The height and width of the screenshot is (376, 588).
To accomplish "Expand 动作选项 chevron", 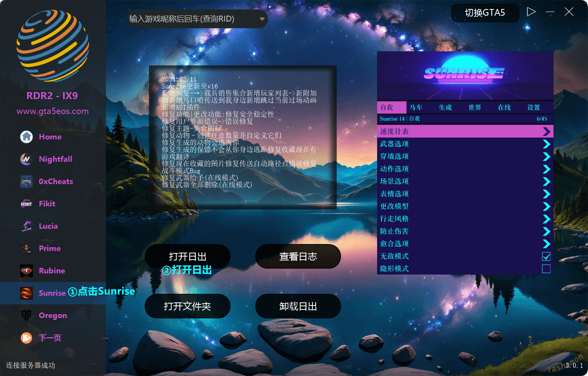I will tap(546, 169).
